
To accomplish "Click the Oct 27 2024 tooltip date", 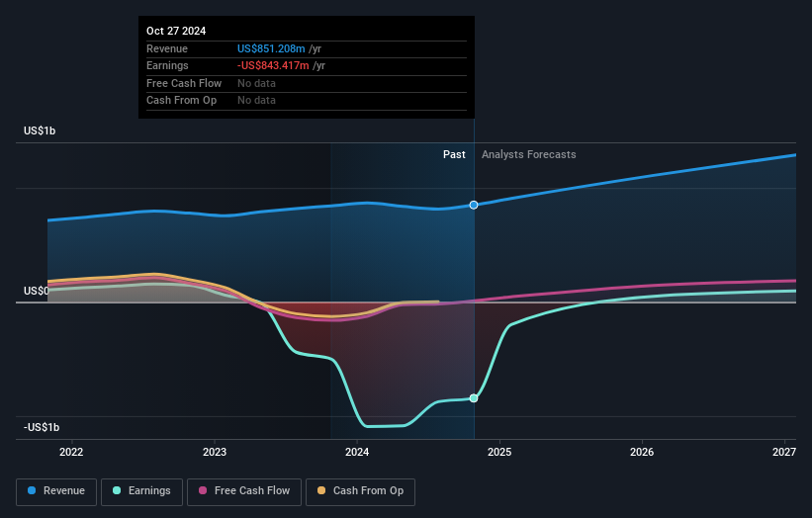I will pos(176,31).
